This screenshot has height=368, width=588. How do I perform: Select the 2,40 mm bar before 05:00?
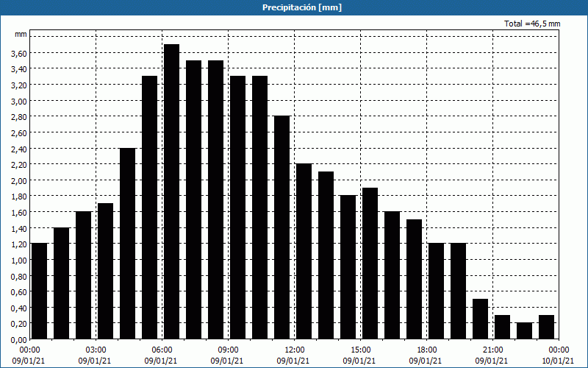tap(128, 244)
